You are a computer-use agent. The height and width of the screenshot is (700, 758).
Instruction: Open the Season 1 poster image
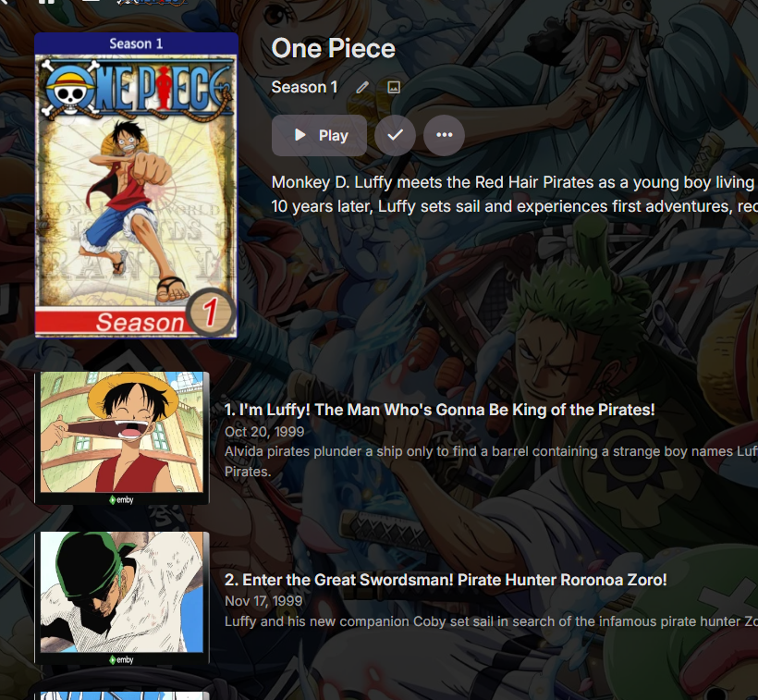point(136,186)
